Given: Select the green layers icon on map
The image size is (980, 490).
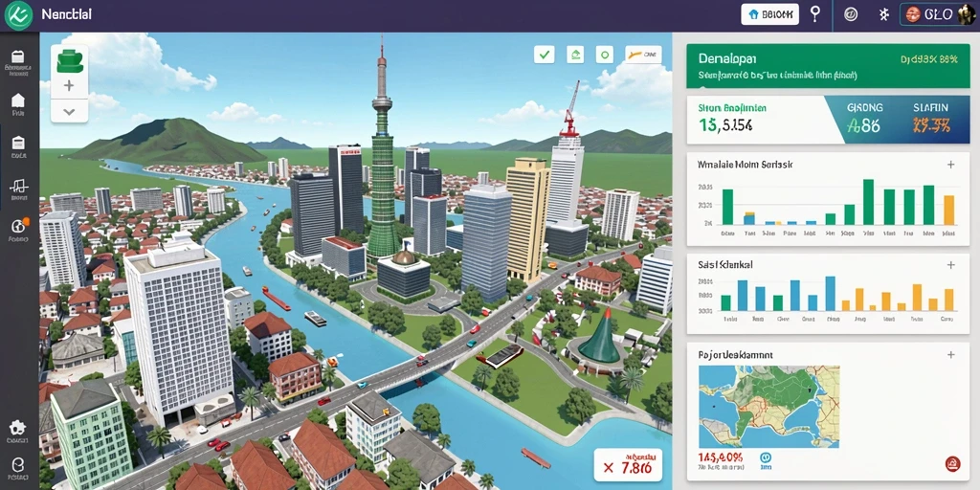Looking at the screenshot, I should pos(69,60).
